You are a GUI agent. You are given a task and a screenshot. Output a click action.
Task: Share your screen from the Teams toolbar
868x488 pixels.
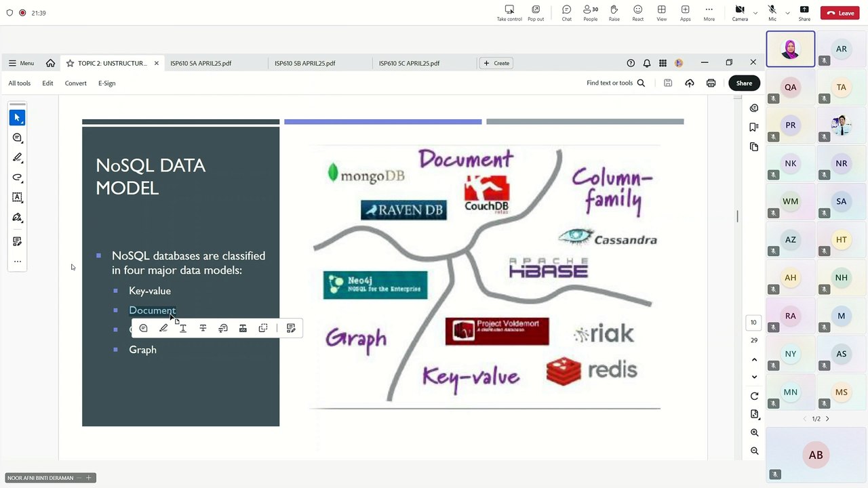click(x=804, y=12)
